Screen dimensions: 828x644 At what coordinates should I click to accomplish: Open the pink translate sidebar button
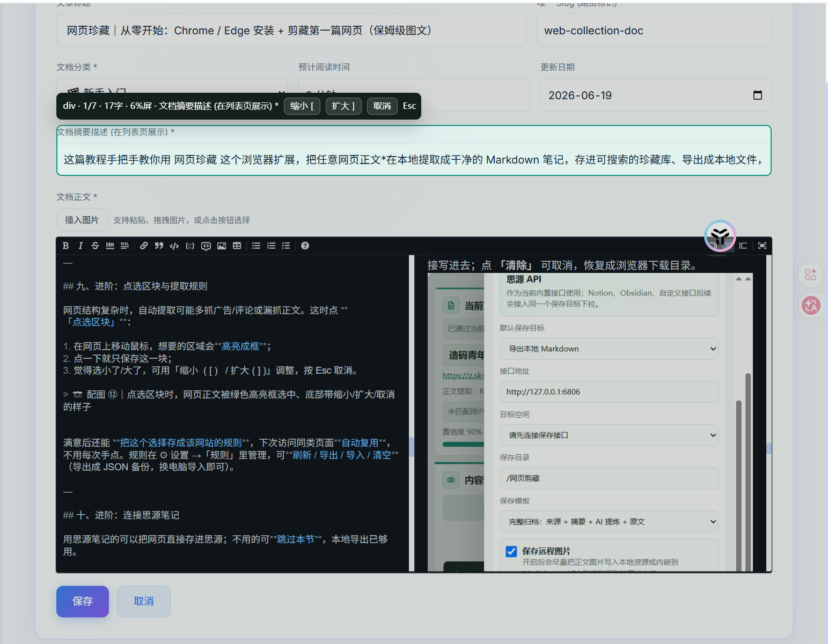(x=810, y=306)
